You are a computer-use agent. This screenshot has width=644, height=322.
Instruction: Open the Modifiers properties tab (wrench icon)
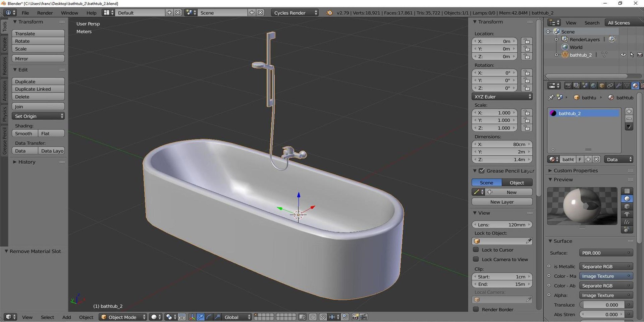tap(619, 86)
